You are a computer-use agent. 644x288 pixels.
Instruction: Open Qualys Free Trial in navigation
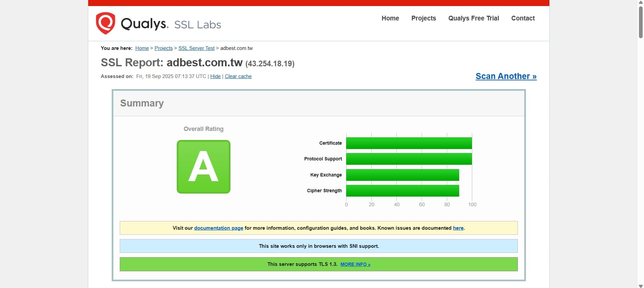[x=473, y=18]
